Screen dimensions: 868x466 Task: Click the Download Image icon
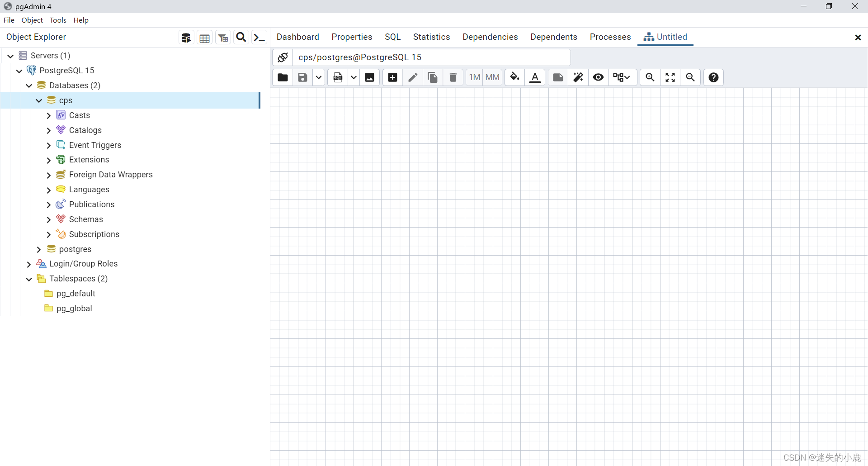coord(370,77)
